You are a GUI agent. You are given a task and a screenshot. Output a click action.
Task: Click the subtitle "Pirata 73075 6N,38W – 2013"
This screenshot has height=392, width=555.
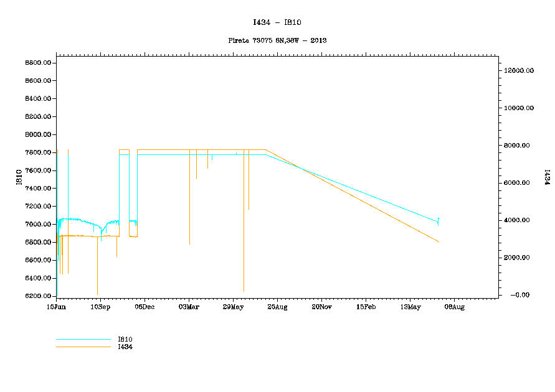click(x=277, y=40)
